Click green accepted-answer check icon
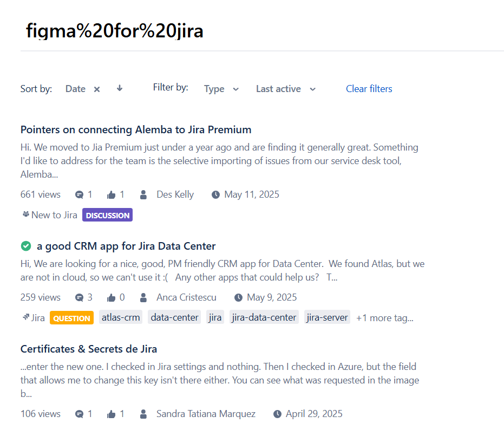The height and width of the screenshot is (423, 504). pyautogui.click(x=26, y=246)
